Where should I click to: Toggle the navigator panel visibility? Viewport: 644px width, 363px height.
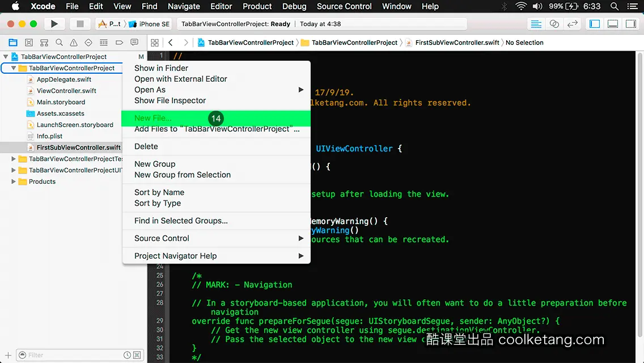pyautogui.click(x=594, y=24)
